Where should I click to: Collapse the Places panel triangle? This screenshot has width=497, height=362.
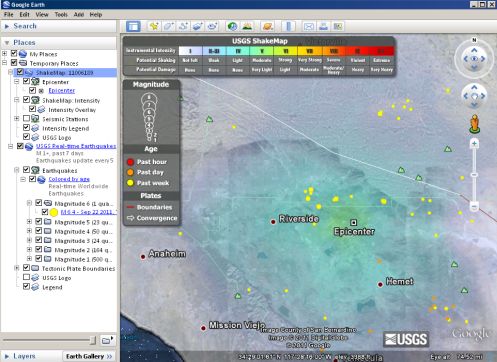7,43
